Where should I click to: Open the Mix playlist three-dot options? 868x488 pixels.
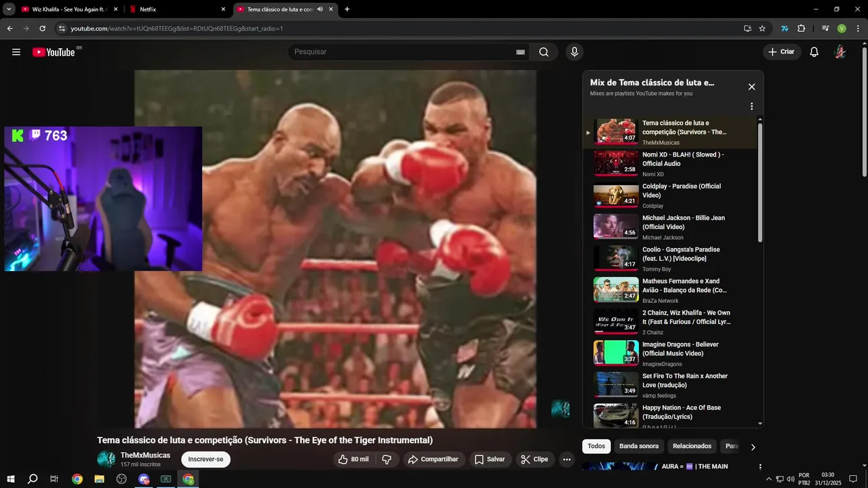point(751,106)
